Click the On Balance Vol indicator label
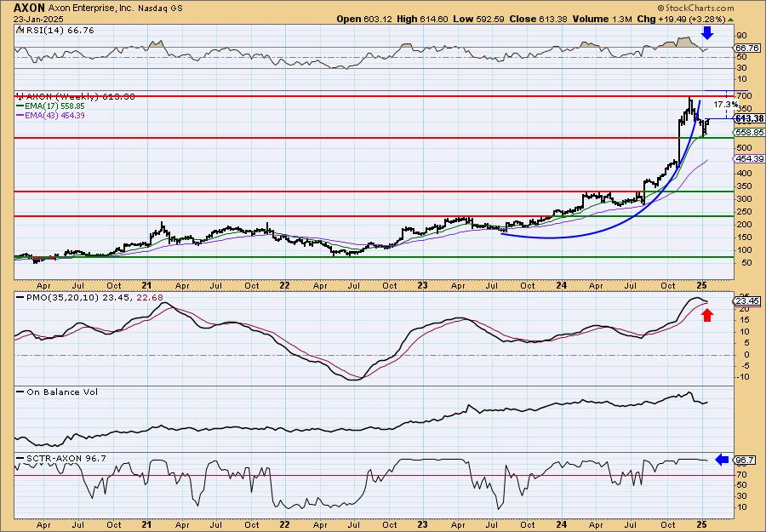Screen dimensions: 766x532 [x=60, y=392]
